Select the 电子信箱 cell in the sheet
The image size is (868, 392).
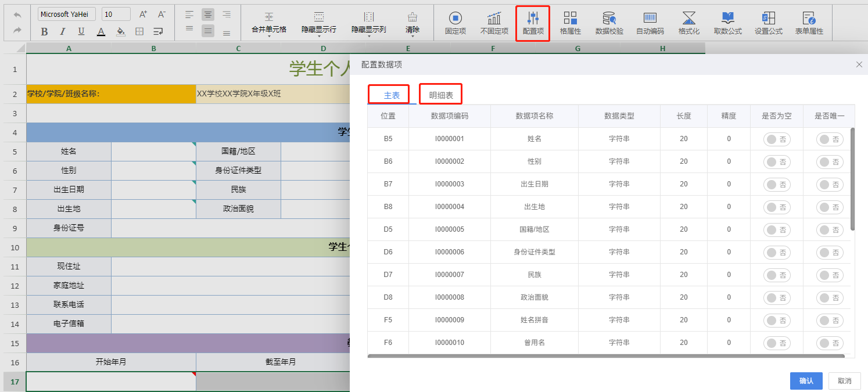(69, 324)
